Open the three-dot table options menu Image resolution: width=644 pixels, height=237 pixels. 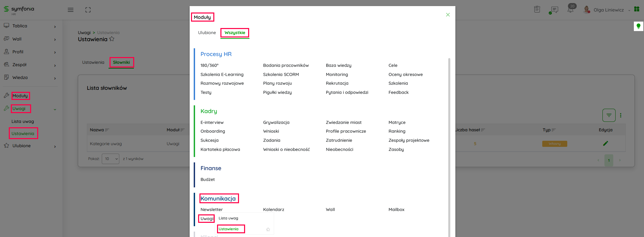tap(621, 115)
